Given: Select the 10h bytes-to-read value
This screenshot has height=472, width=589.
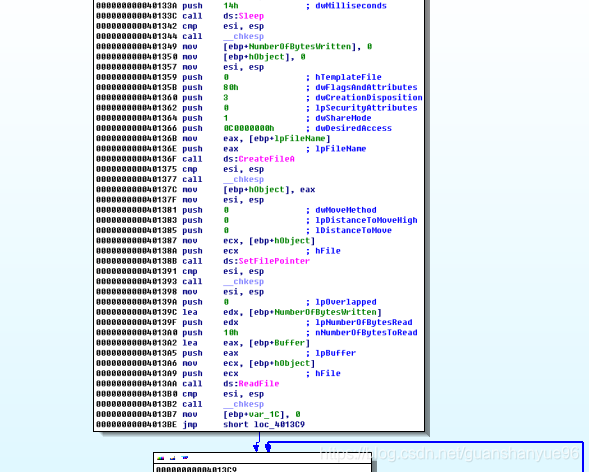Looking at the screenshot, I should pos(231,333).
